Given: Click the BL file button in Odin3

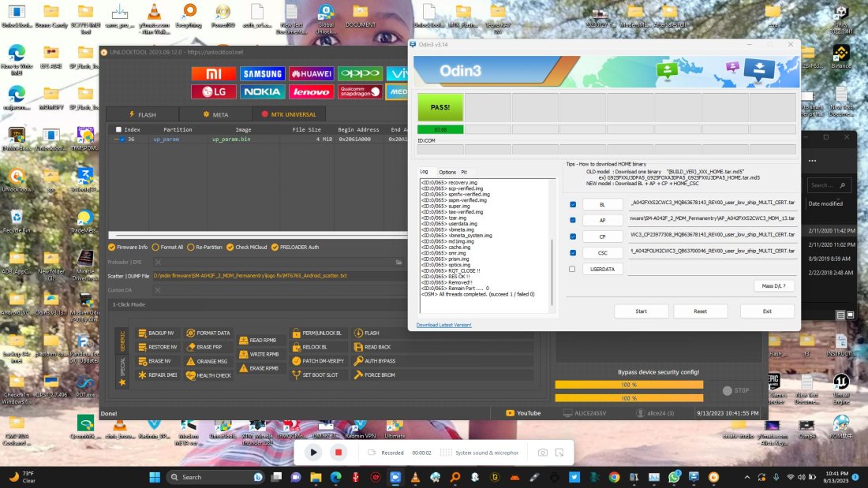Looking at the screenshot, I should [602, 205].
